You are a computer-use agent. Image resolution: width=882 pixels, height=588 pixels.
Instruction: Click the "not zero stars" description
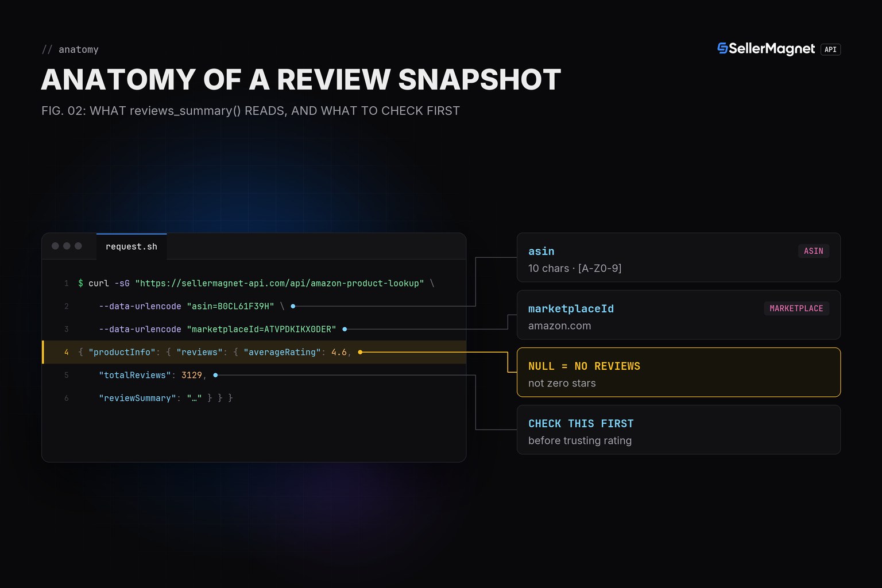pos(562,383)
